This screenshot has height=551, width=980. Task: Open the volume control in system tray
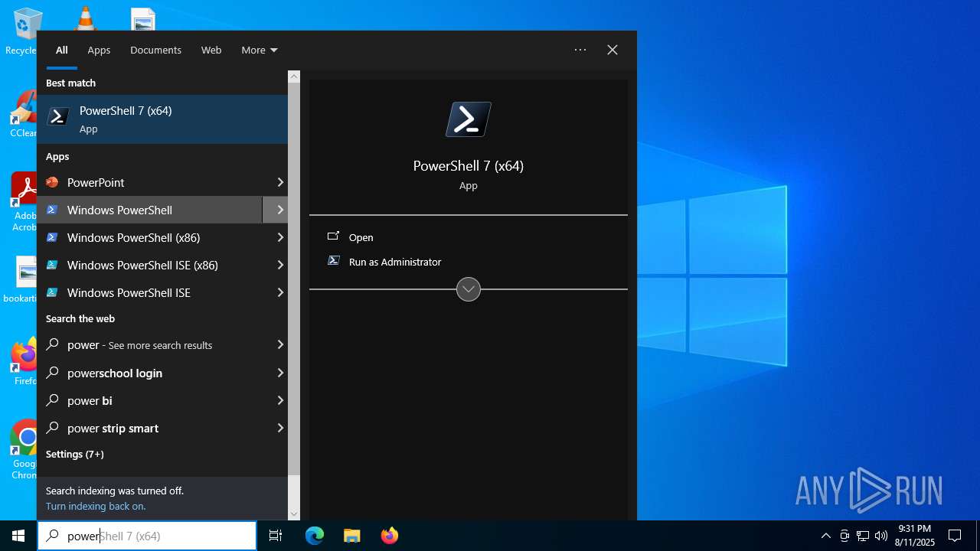pos(881,536)
